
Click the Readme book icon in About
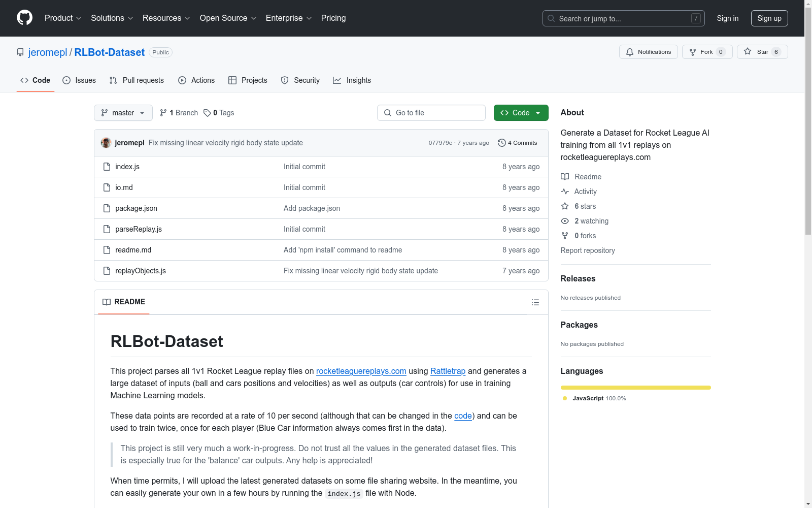pyautogui.click(x=565, y=177)
